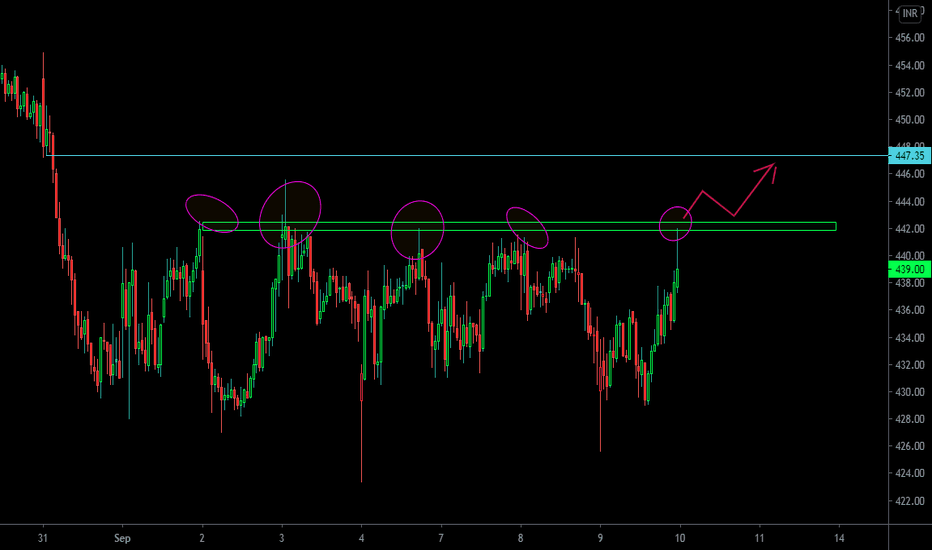This screenshot has height=550, width=932.
Task: Click the 444.00 price axis label
Action: pos(910,202)
